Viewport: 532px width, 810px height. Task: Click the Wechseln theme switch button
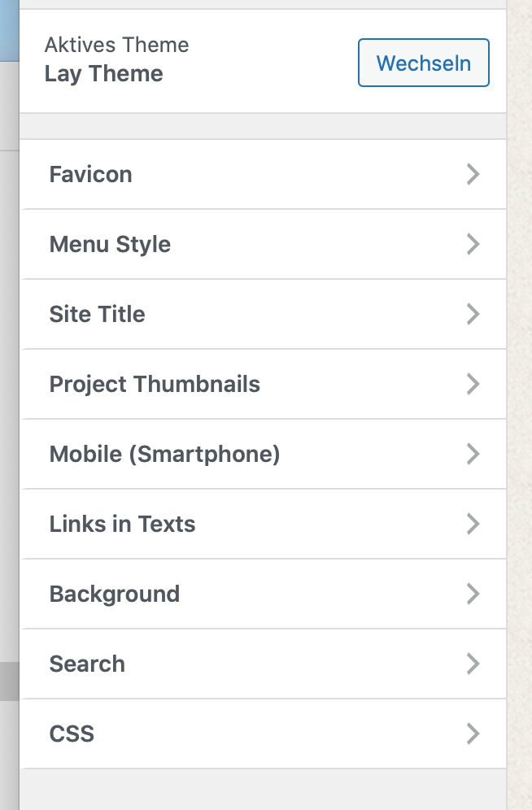[423, 63]
